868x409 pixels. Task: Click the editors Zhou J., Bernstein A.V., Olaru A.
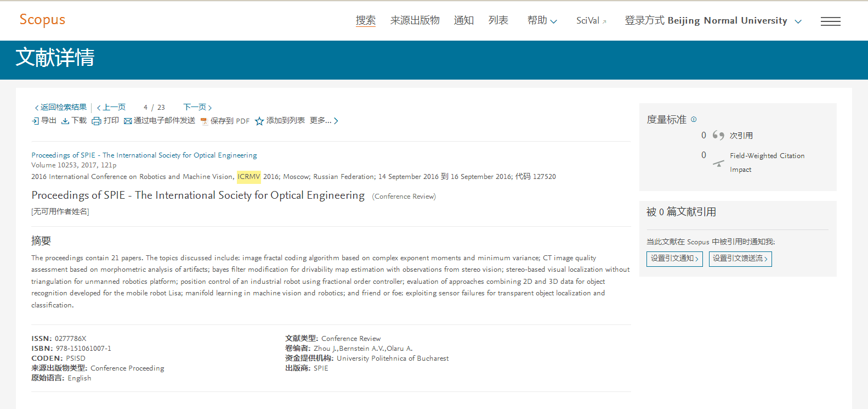(x=363, y=349)
